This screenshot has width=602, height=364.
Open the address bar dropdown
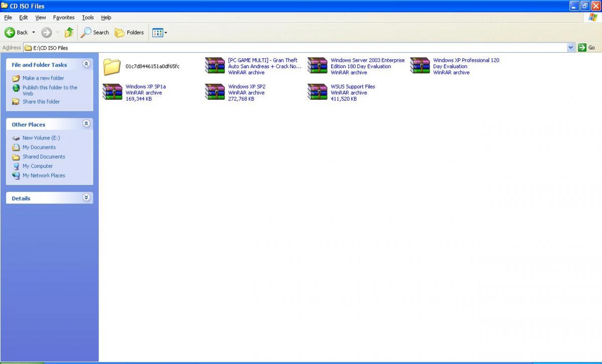(x=571, y=48)
